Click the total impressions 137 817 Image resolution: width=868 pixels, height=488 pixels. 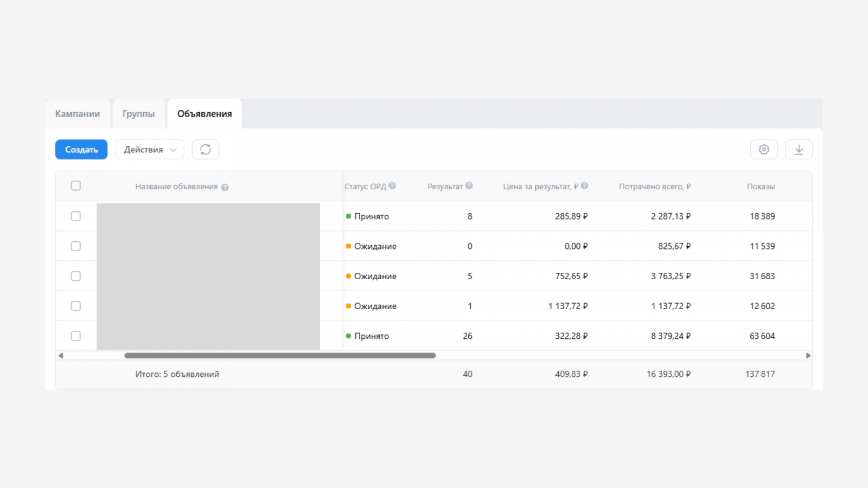760,374
